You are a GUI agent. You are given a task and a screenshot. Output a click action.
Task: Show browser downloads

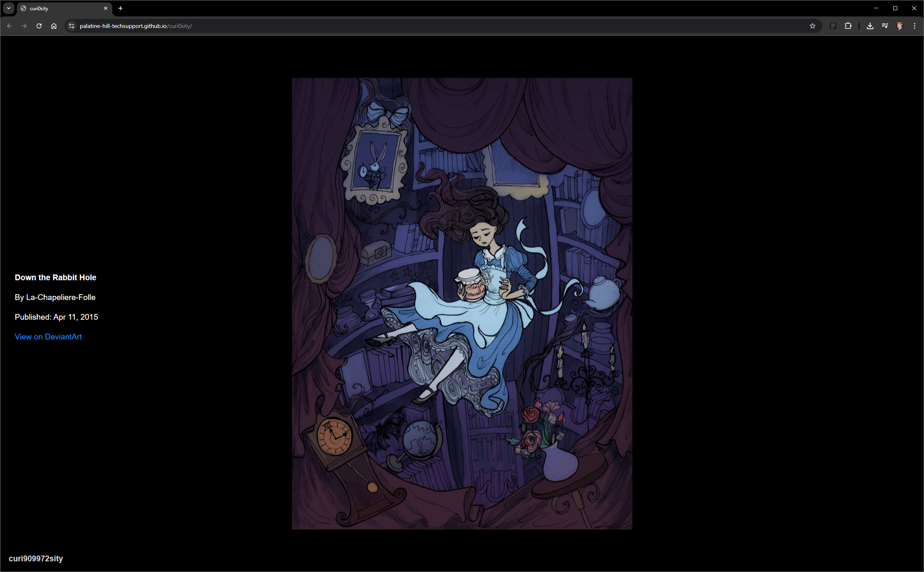870,26
